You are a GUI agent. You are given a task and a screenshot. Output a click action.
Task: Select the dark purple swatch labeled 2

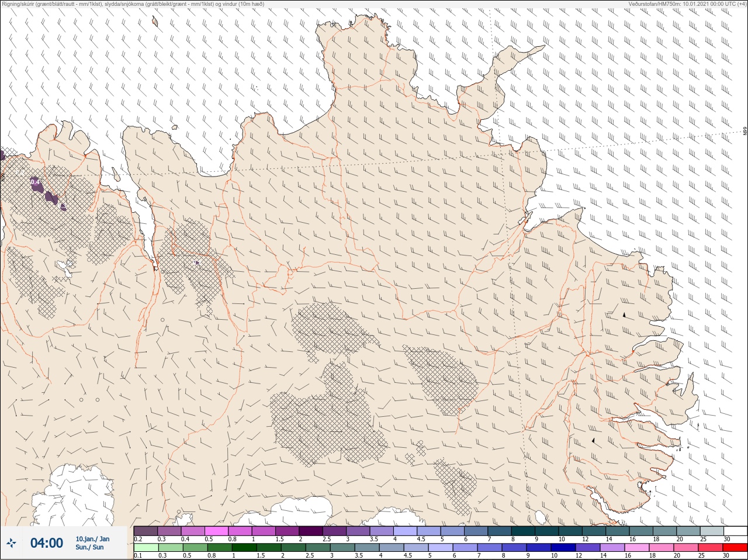(311, 531)
